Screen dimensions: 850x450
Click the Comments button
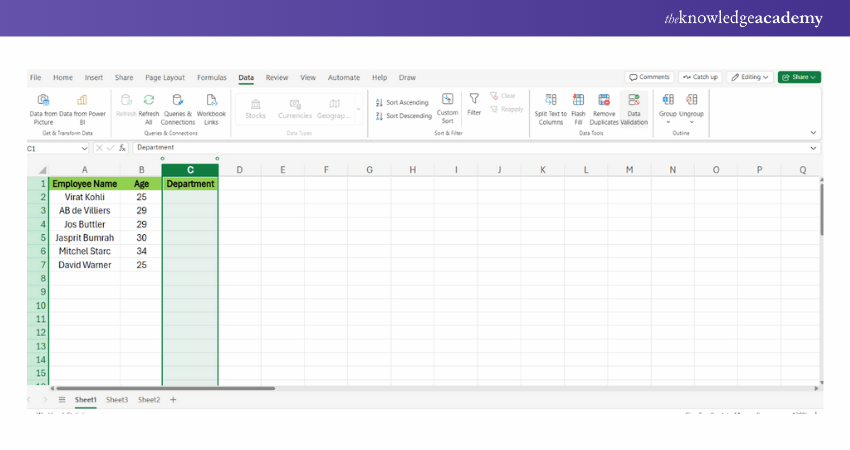click(x=649, y=77)
